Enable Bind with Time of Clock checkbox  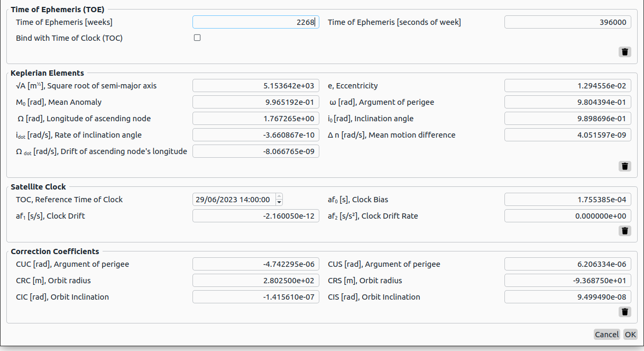click(197, 38)
